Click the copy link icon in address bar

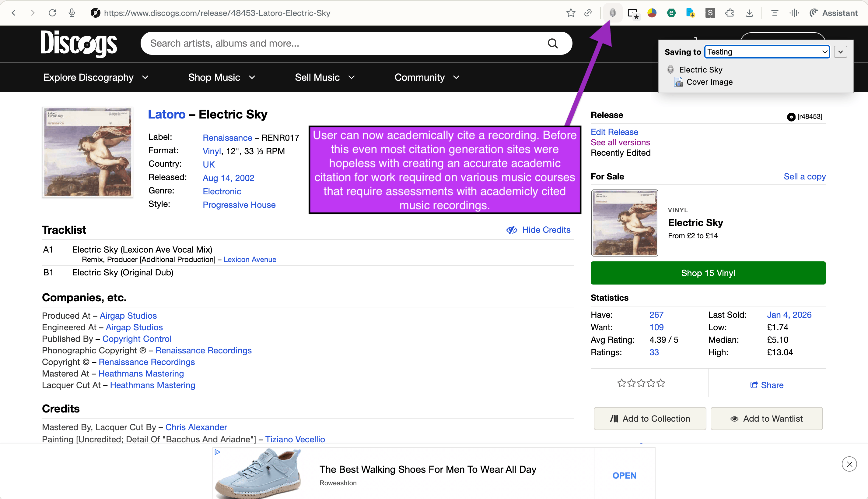[x=588, y=13]
